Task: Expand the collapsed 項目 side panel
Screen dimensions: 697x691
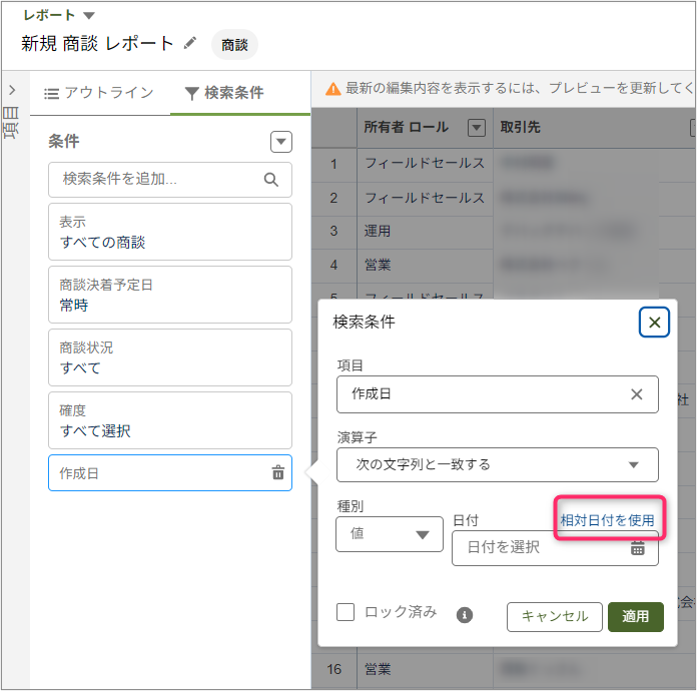Action: point(12,90)
